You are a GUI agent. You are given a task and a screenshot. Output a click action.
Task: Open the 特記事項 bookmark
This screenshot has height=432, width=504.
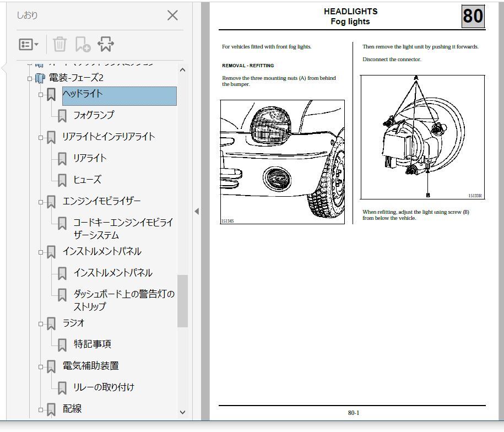[x=92, y=344]
